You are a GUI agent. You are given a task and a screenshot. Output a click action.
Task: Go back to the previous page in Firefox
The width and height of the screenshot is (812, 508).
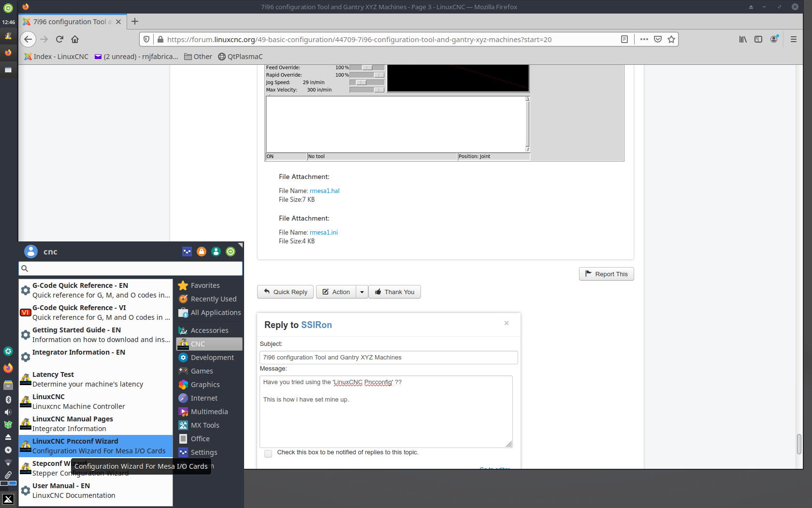click(x=28, y=39)
